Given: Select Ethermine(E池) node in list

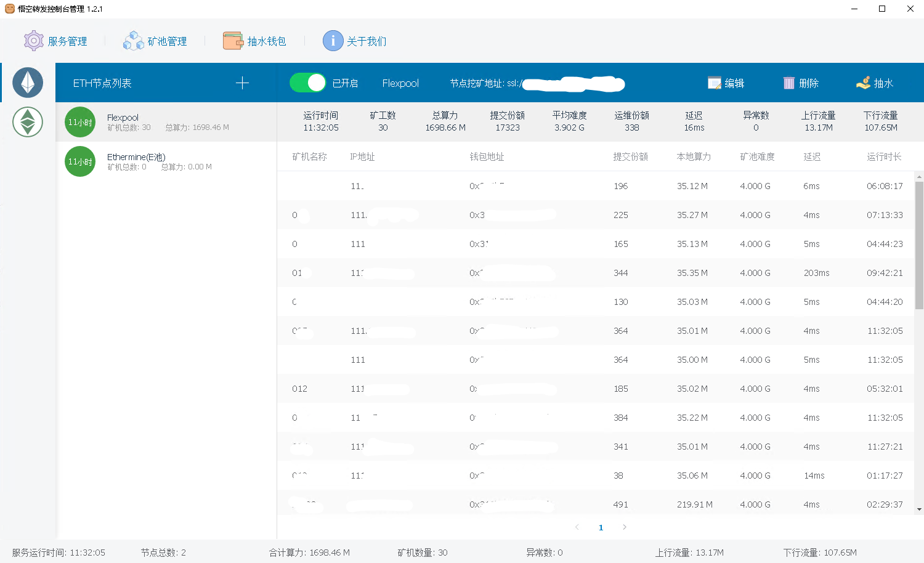Looking at the screenshot, I should pos(166,161).
